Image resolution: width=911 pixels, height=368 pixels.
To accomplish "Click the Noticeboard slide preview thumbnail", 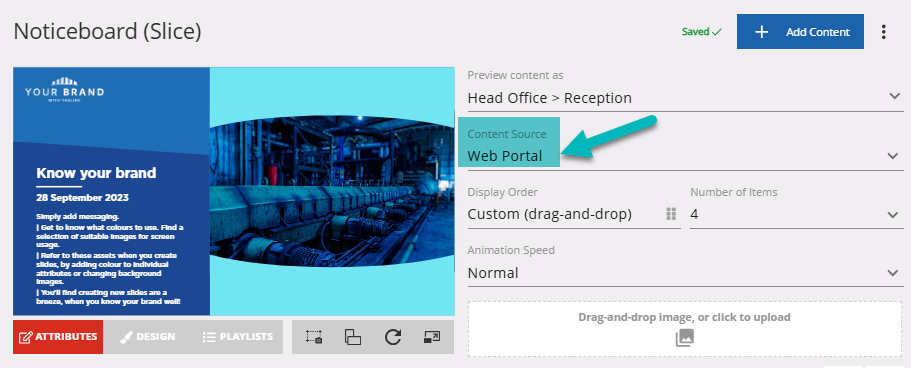I will click(234, 191).
